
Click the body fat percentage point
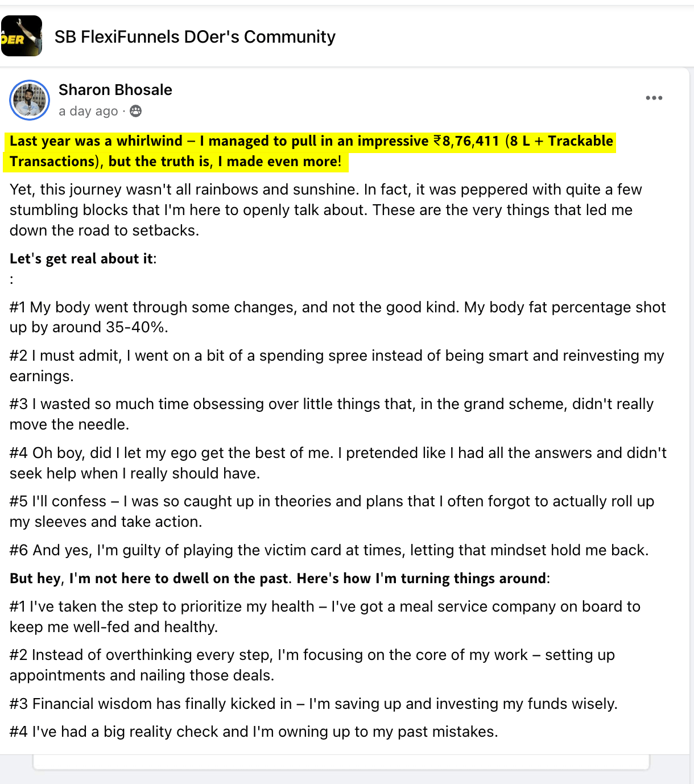[x=337, y=317]
